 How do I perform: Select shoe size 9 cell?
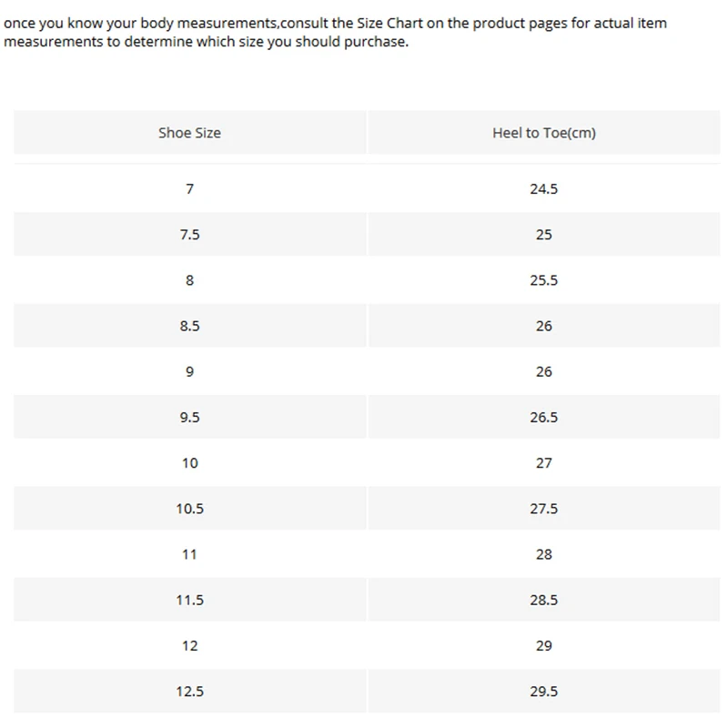(x=190, y=371)
